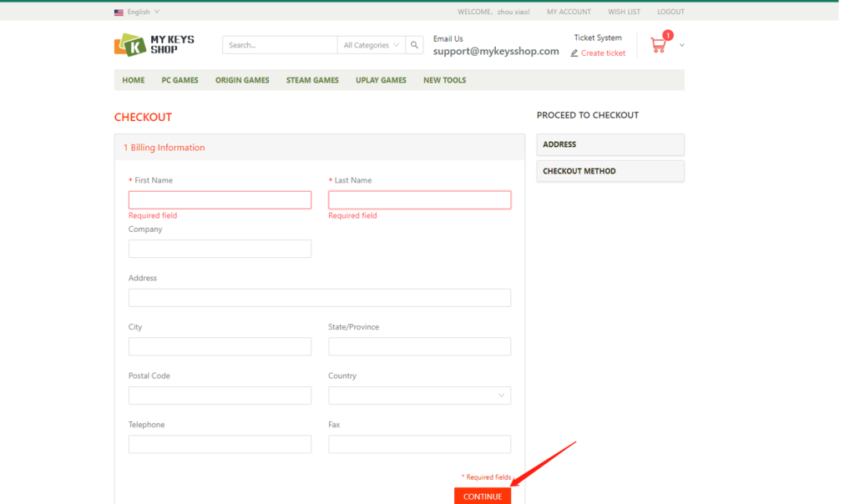Click into the Company field
The height and width of the screenshot is (504, 855).
click(220, 249)
